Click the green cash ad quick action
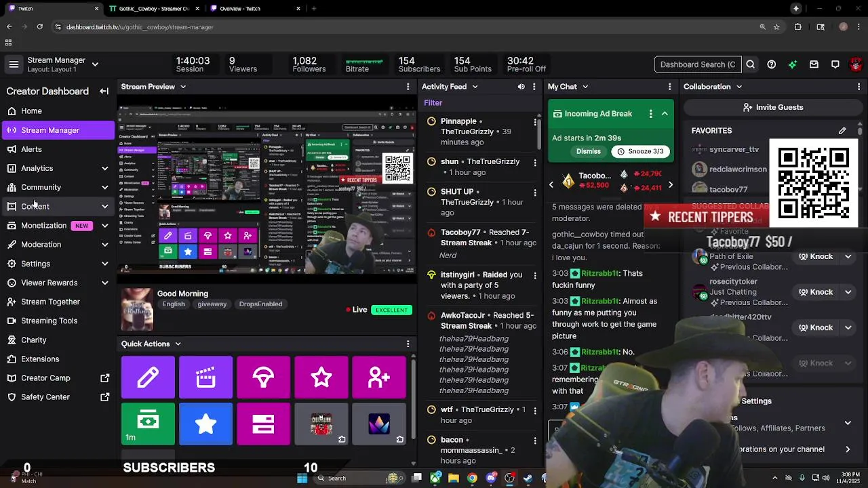The height and width of the screenshot is (488, 868). [x=148, y=424]
